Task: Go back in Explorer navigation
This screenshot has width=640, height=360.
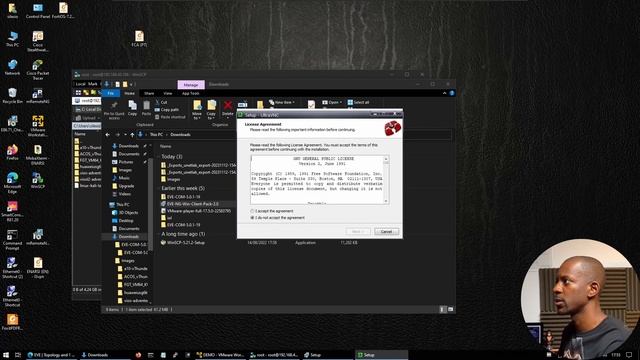Action: point(107,135)
